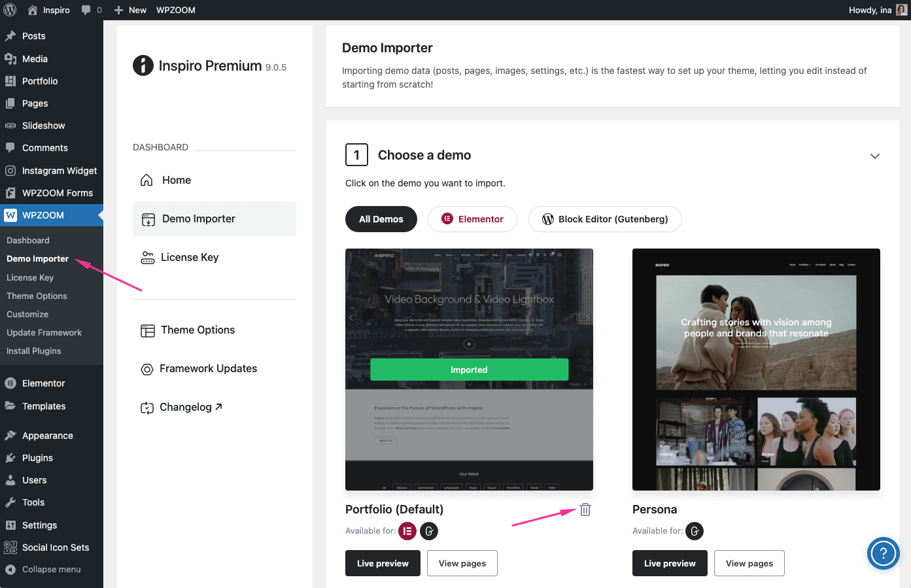This screenshot has width=911, height=588.
Task: Click Gutenberg badge under Portfolio (Default)
Action: 429,531
